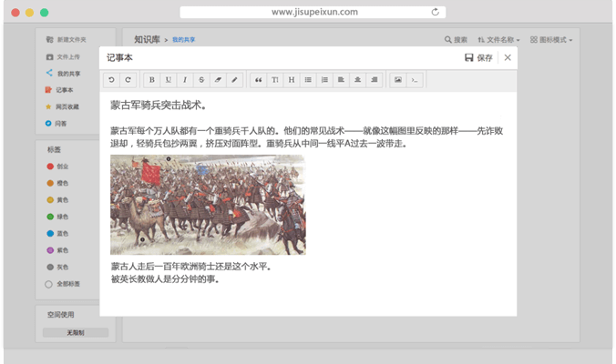Toggle underline formatting
616x364 pixels.
tap(169, 80)
